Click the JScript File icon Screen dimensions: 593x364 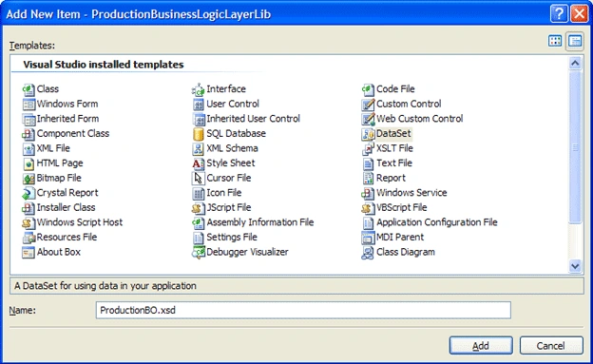point(199,208)
